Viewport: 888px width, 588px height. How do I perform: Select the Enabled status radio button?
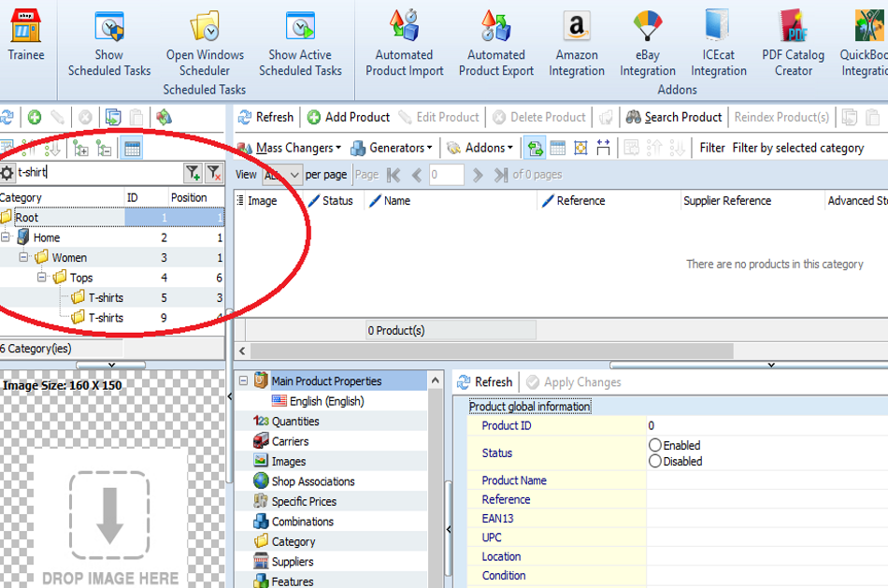coord(655,445)
